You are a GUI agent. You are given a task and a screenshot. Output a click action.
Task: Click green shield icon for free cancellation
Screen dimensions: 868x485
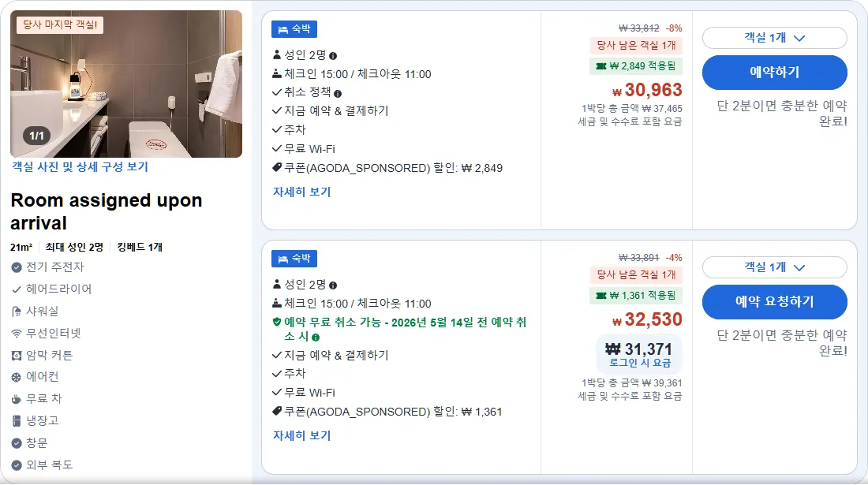pyautogui.click(x=277, y=322)
